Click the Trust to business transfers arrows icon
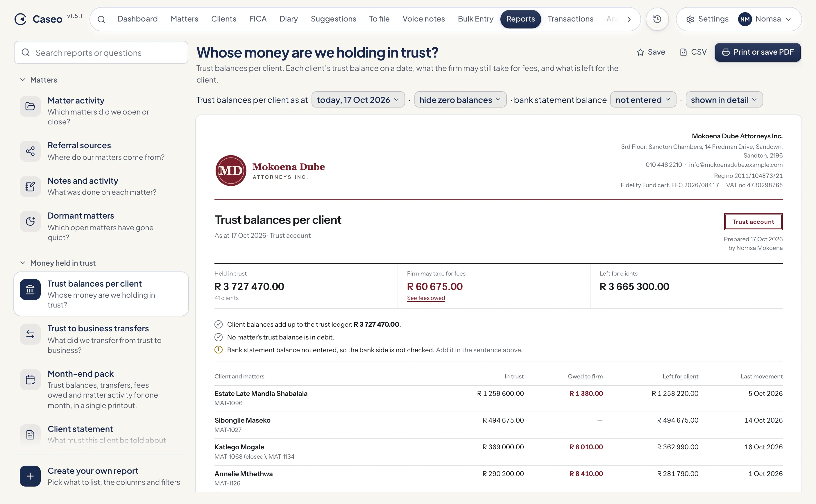Screen dimensions: 816x504 click(30, 334)
